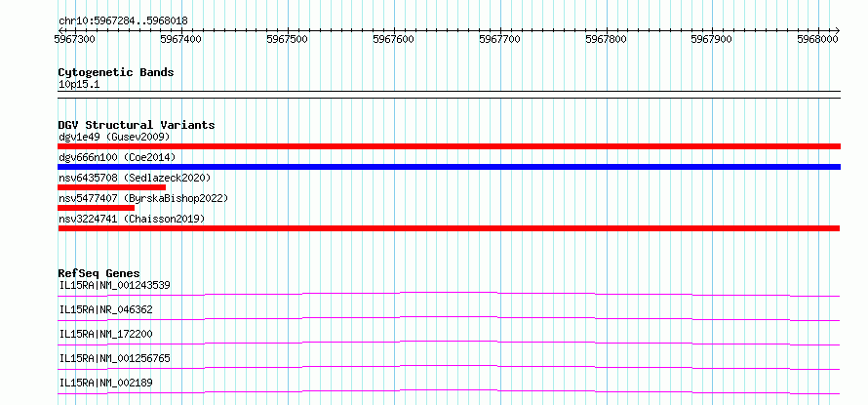Click ruler position label 5968000
Screen dimensions: 868x405
tap(817, 39)
